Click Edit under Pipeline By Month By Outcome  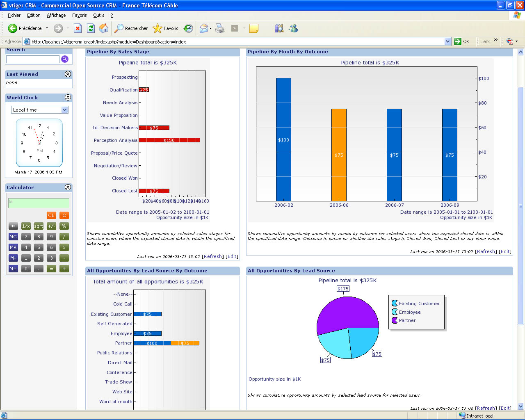point(505,251)
